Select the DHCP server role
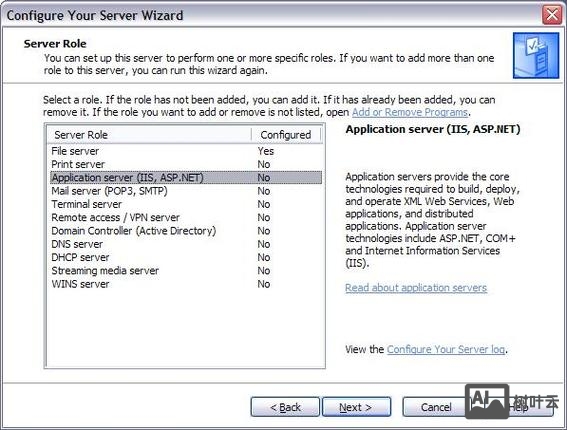This screenshot has width=567, height=430. pos(186,257)
